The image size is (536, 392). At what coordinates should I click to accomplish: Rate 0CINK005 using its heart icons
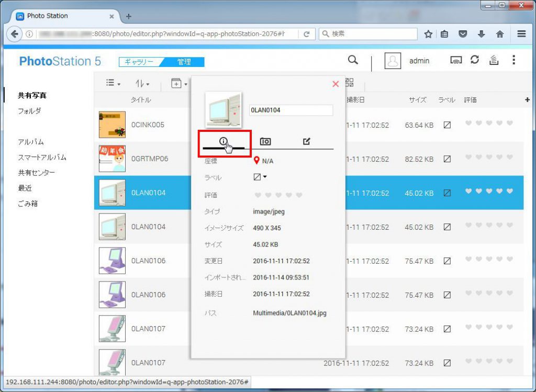(x=489, y=123)
